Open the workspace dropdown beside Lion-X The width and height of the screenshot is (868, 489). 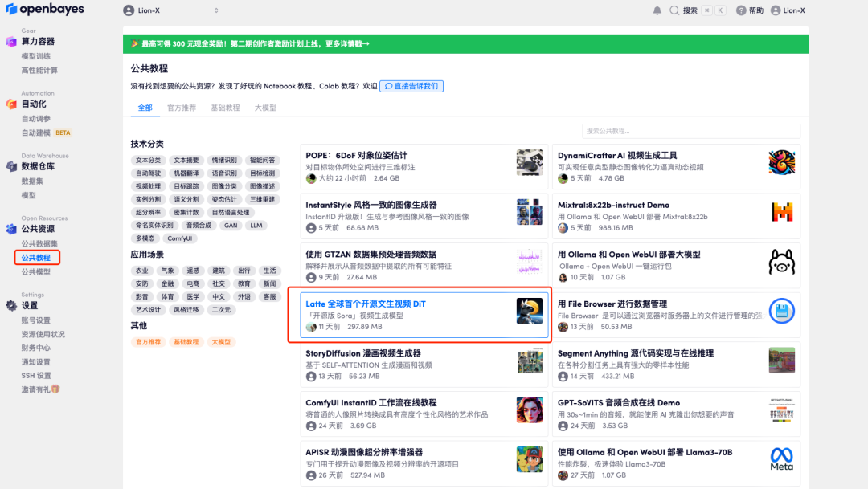coord(215,10)
